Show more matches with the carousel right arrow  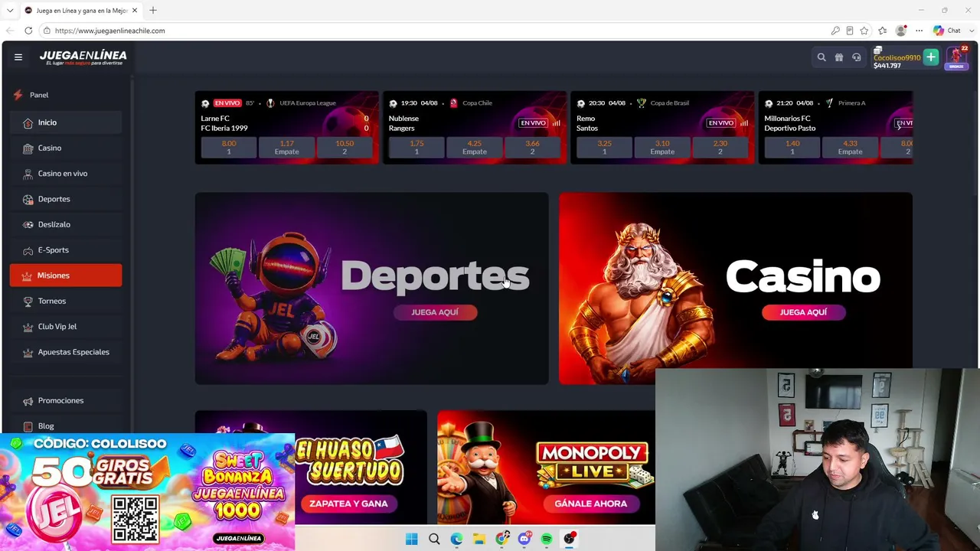[x=899, y=127]
